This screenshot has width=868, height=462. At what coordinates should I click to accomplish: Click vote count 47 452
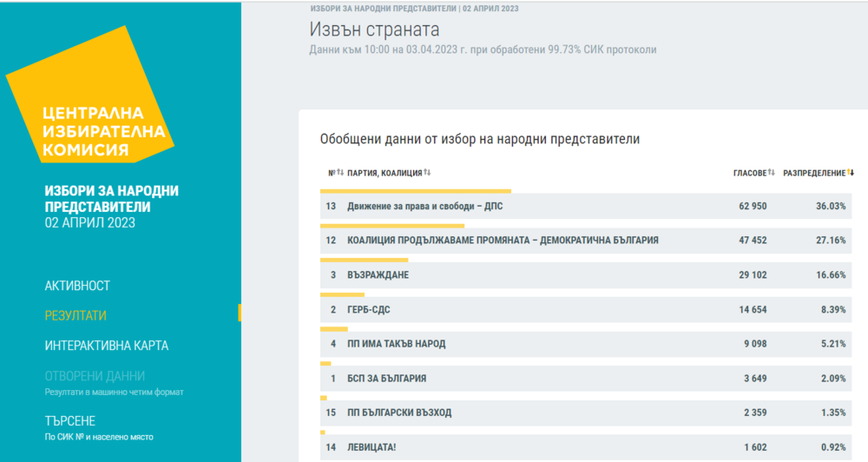pos(753,241)
